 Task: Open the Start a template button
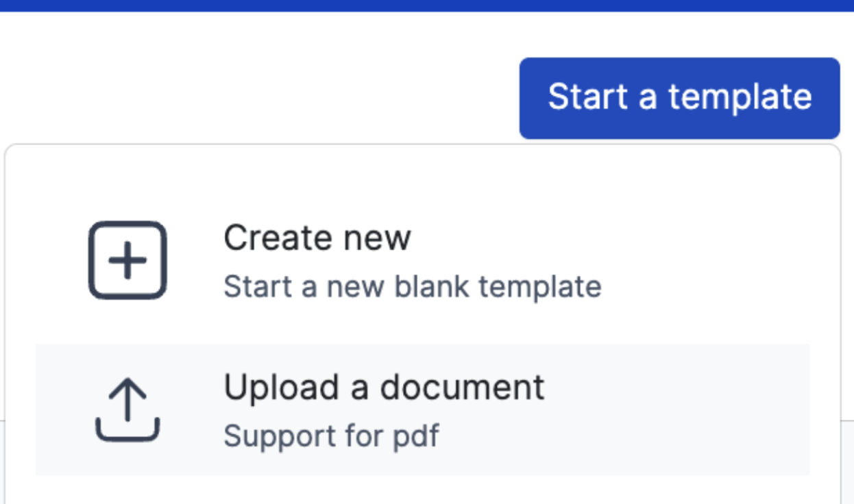click(x=679, y=98)
